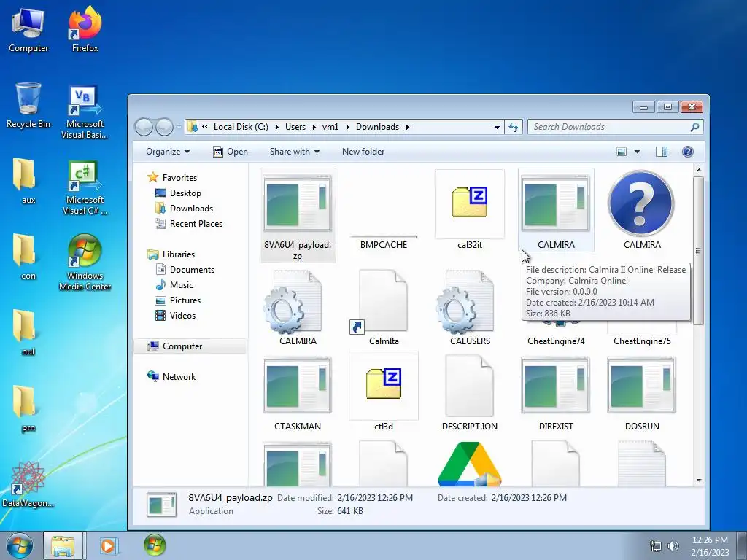Select the CALUSERS configuration file
The image size is (747, 560).
(465, 302)
